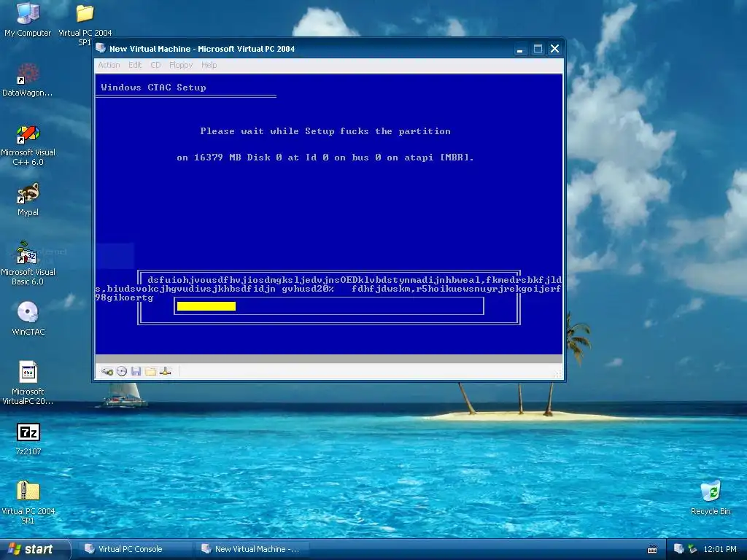Click the floppy disk status icon
Viewport: 747px width, 560px height.
coord(136,371)
